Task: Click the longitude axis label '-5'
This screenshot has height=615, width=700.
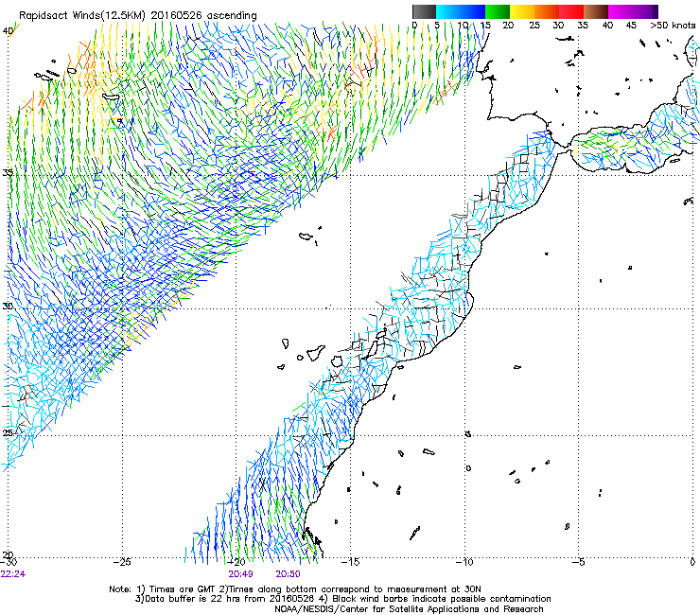Action: (579, 562)
